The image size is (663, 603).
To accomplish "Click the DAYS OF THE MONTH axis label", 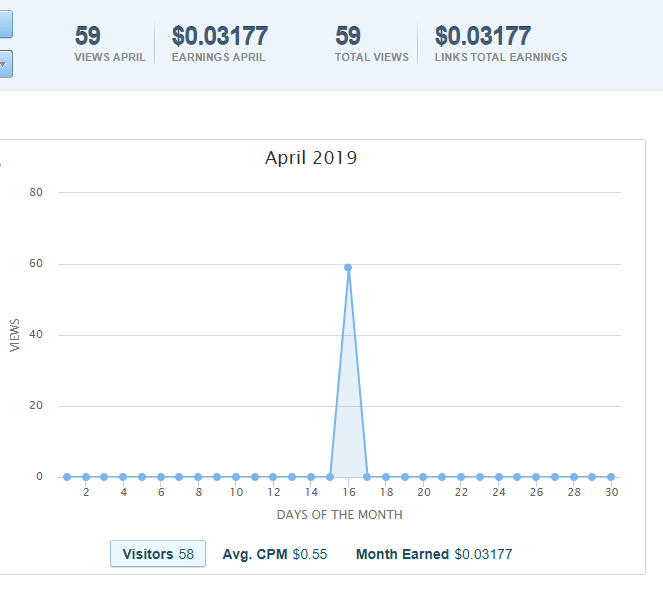I will tap(340, 515).
